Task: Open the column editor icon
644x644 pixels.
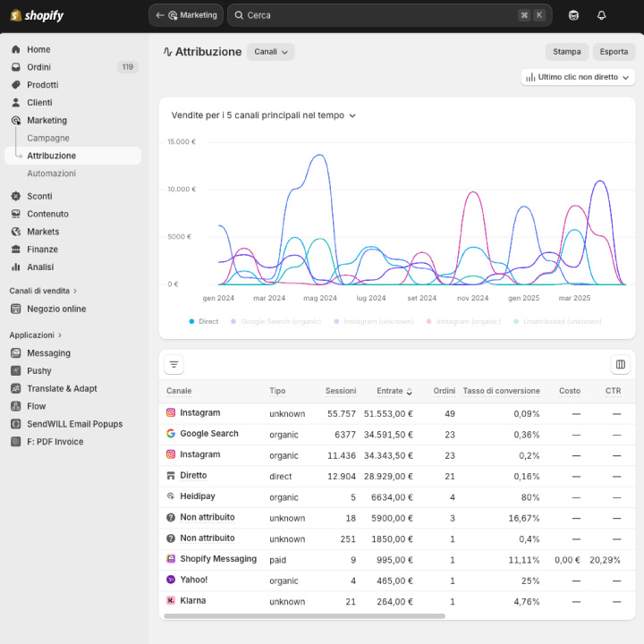Action: (x=621, y=364)
